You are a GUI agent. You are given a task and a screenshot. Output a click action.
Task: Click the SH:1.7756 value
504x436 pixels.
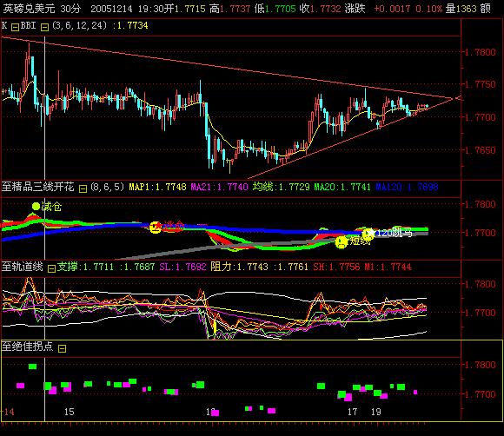[x=337, y=267]
